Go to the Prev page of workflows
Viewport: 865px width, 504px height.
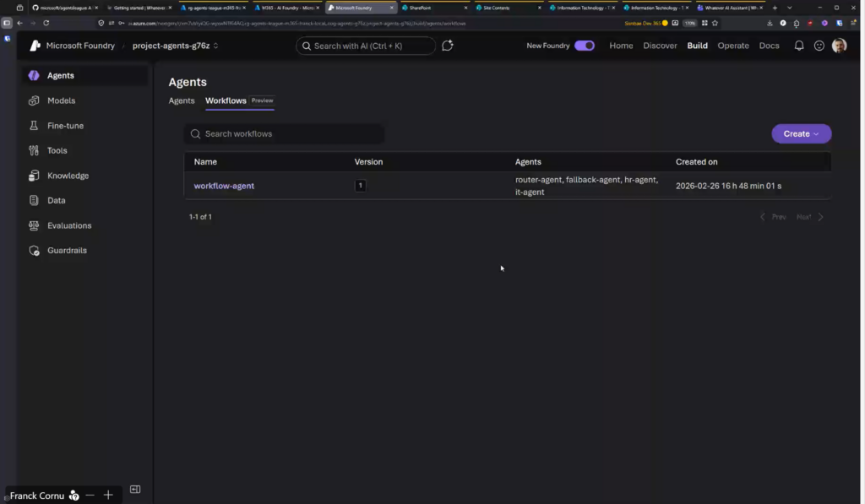pos(773,217)
